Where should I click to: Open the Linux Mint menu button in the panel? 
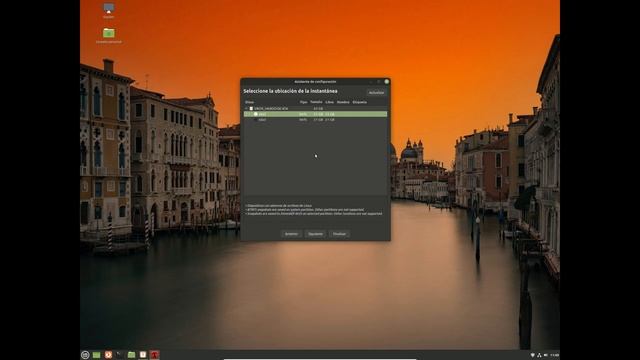85,355
